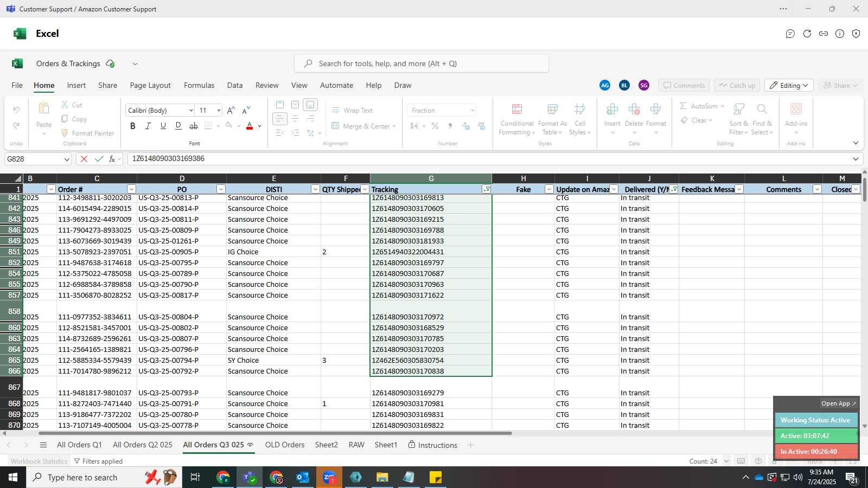Screen dimensions: 868x488
Task: Toggle align left
Action: coord(279,118)
